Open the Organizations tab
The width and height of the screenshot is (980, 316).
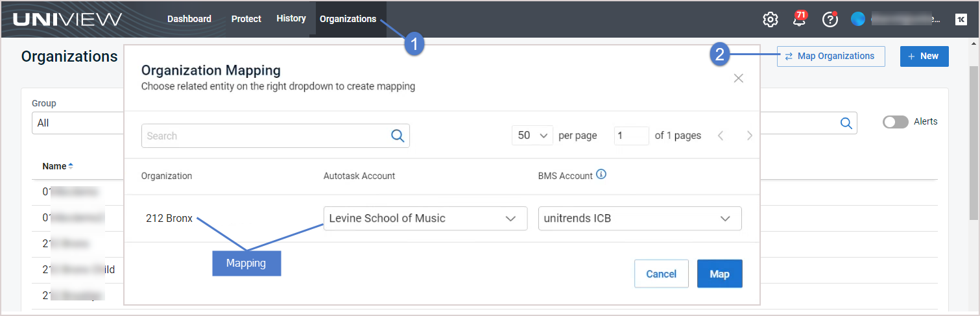coord(348,19)
